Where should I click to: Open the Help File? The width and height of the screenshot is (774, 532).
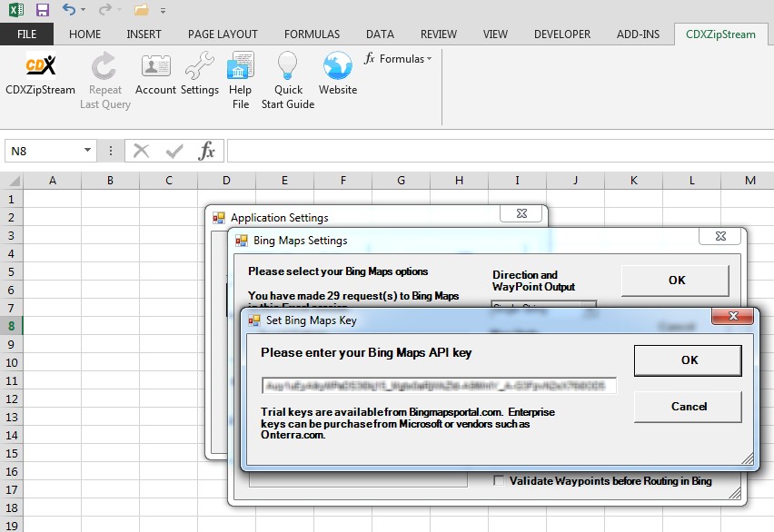coord(241,81)
